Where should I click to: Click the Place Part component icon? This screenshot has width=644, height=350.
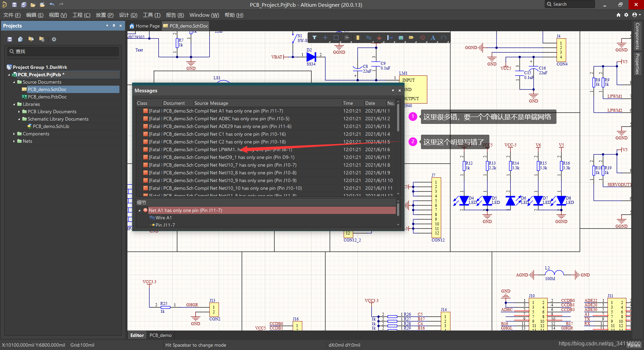pyautogui.click(x=358, y=38)
